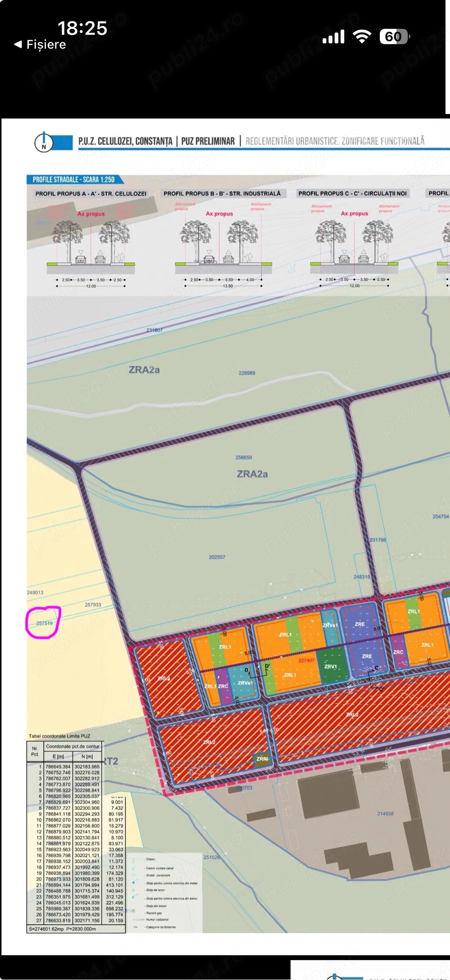Tap the 18:25 clock in status bar
The width and height of the screenshot is (450, 980).
click(82, 28)
